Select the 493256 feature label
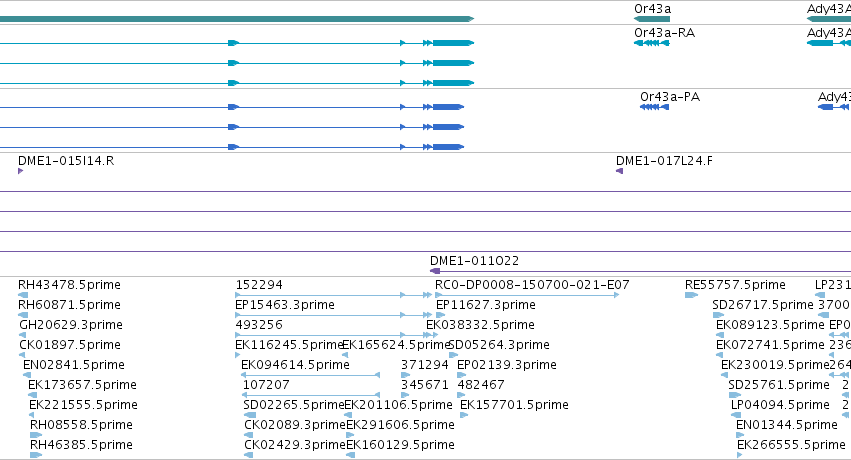Screen dimensions: 851x460 pos(259,325)
